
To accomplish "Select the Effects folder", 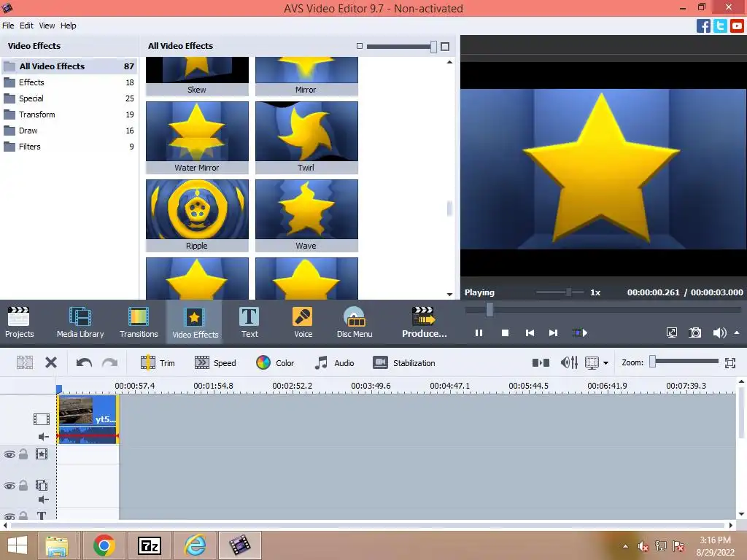I will [x=69, y=82].
